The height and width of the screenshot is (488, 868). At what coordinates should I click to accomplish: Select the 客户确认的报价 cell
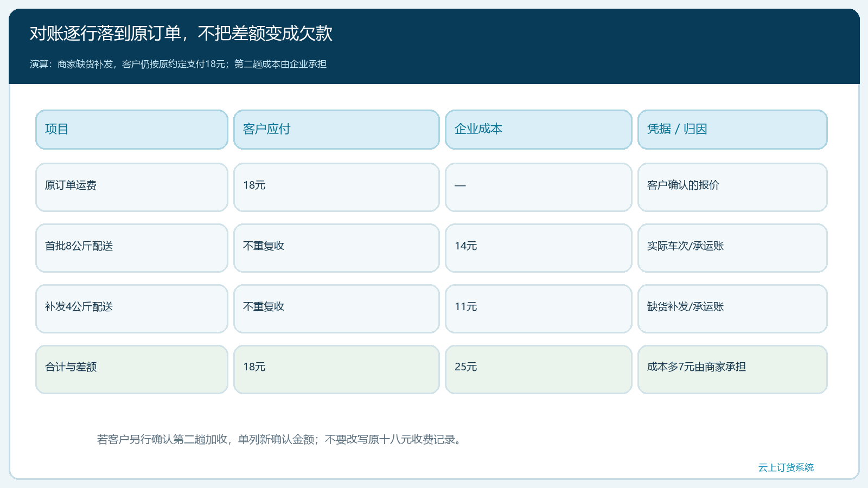[x=732, y=187]
